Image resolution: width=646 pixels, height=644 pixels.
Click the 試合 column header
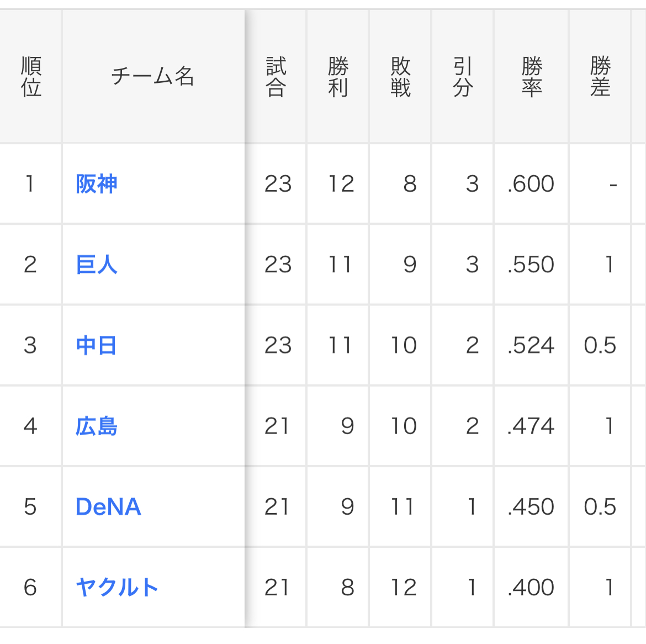tap(276, 77)
